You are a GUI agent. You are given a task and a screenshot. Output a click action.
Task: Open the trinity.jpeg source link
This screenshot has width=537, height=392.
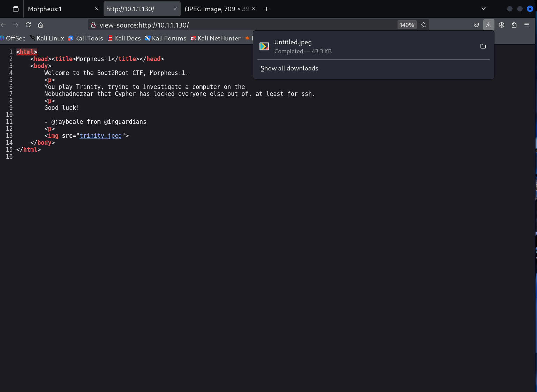100,136
